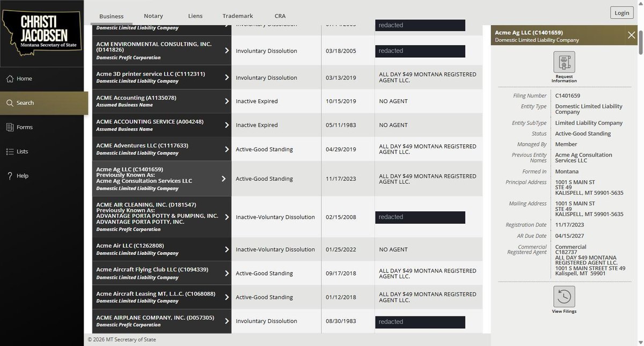Open Acme Aircraft Leasing MT, L.L.C. (C1068088)
The height and width of the screenshot is (346, 644).
click(x=156, y=294)
